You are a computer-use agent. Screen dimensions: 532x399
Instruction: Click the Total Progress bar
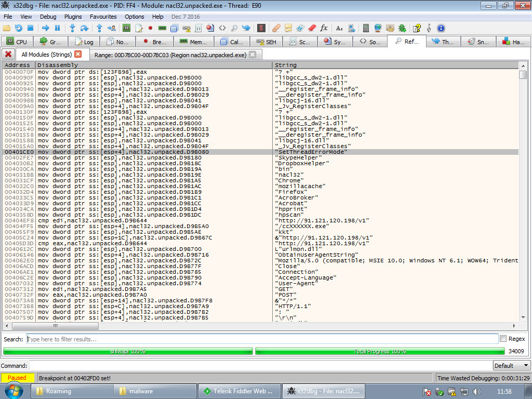(379, 351)
